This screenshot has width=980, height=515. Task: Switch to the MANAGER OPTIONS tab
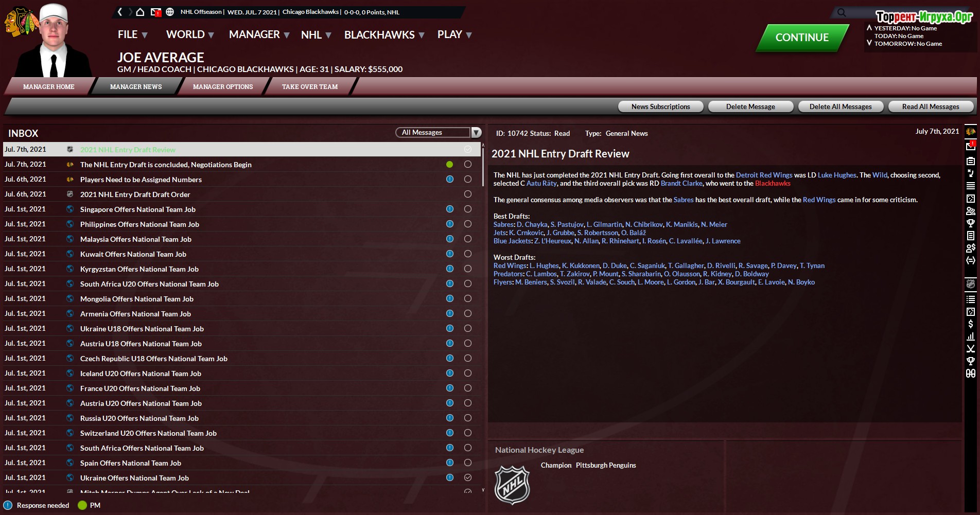223,86
